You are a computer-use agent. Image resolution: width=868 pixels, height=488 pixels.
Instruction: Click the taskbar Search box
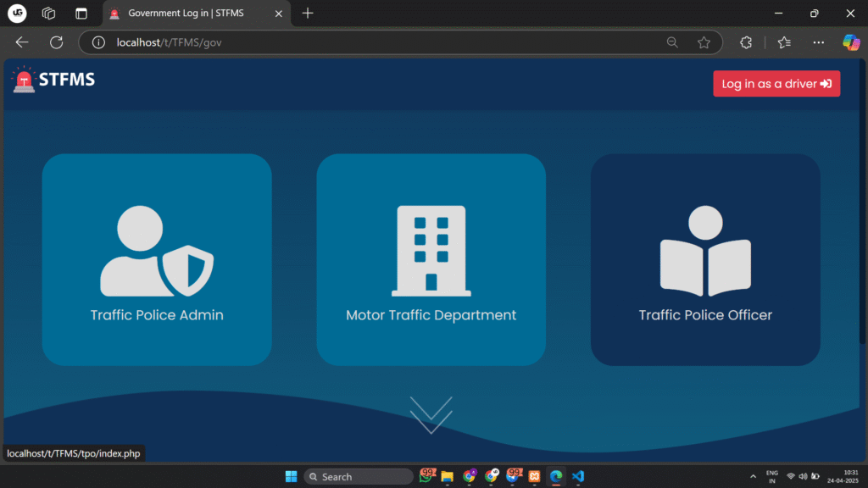click(x=359, y=476)
